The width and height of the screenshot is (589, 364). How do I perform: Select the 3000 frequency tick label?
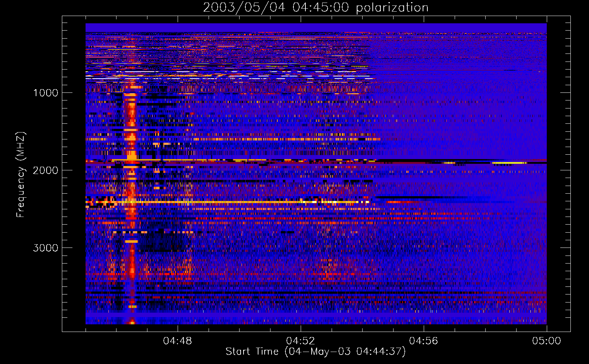pyautogui.click(x=46, y=248)
